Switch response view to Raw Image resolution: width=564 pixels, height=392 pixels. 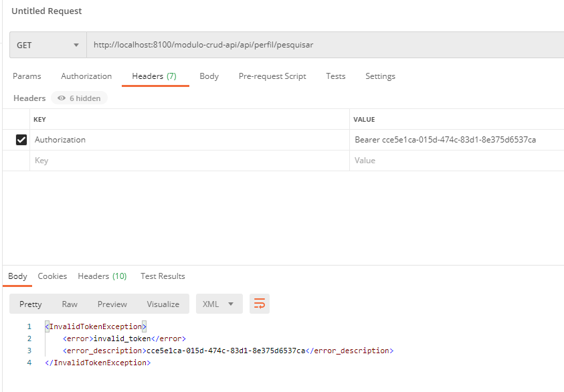click(x=70, y=304)
